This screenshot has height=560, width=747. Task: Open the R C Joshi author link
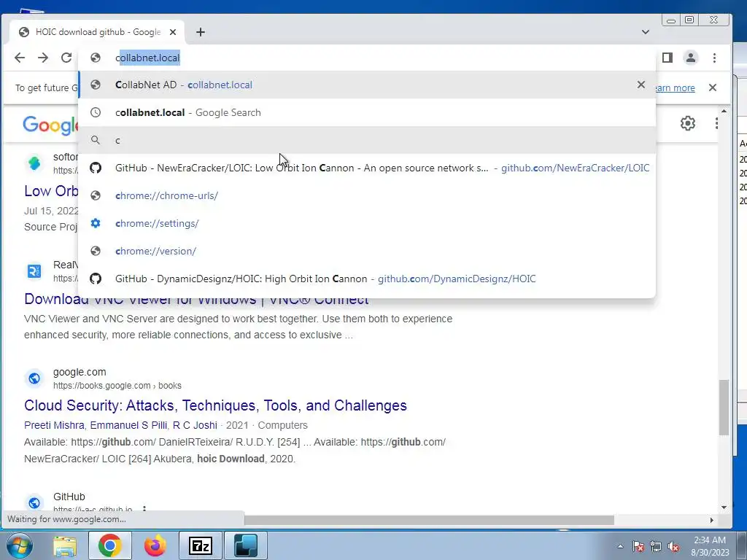(x=195, y=425)
